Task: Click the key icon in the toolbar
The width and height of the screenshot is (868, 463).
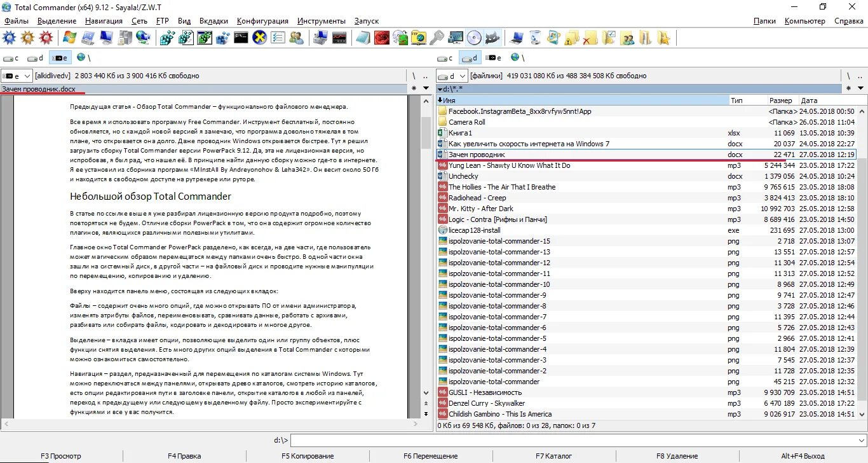Action: coord(437,38)
